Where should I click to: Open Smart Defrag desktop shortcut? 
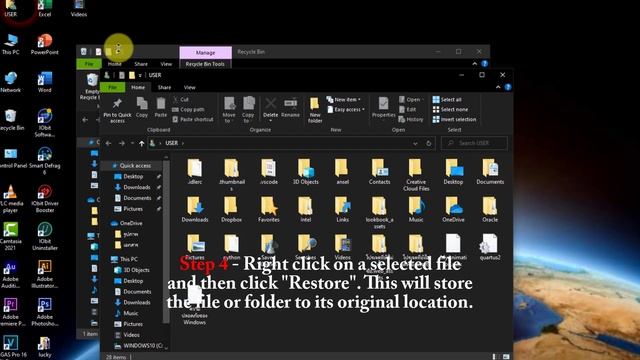click(x=44, y=161)
